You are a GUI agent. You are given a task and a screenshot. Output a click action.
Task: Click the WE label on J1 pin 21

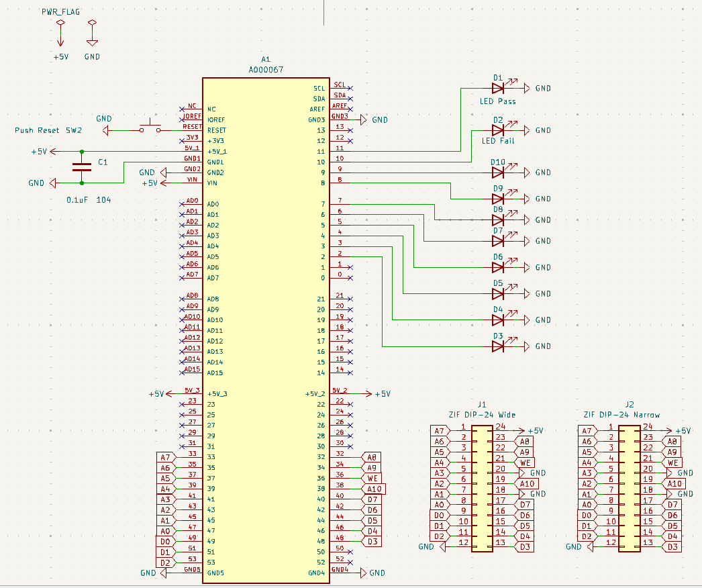[x=525, y=462]
